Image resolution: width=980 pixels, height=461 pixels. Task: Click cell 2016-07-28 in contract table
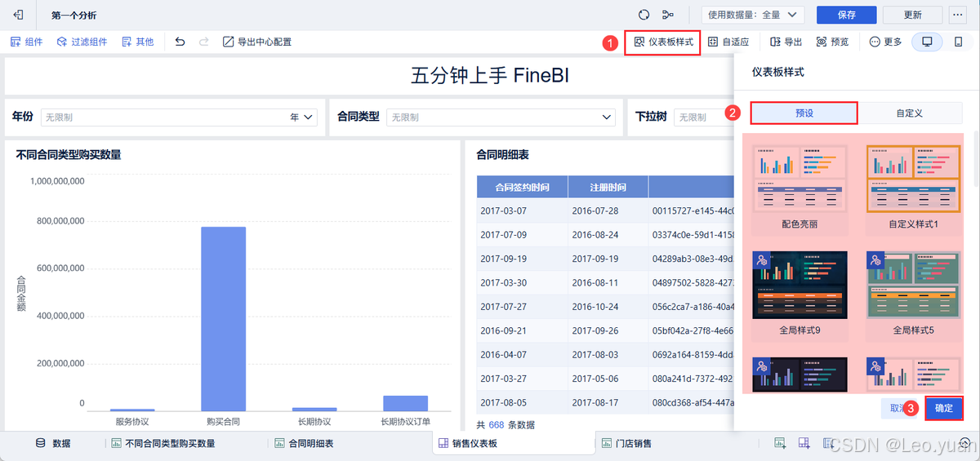(x=608, y=211)
